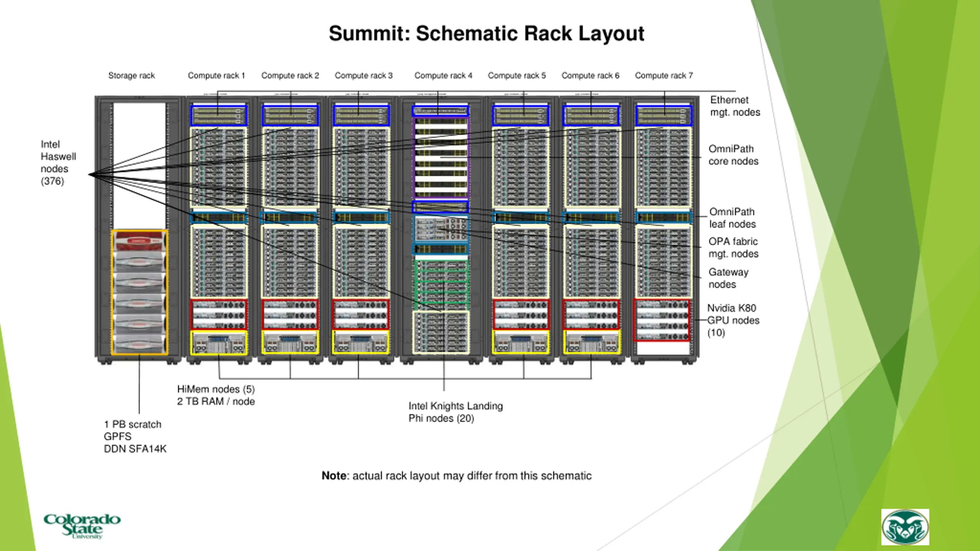Click the note about actual rack layout
This screenshot has height=551, width=980.
(456, 476)
